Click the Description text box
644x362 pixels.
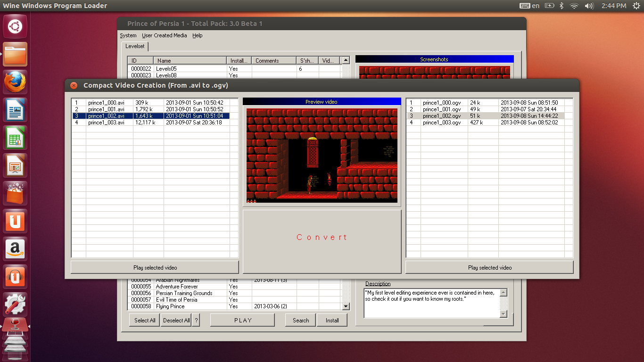point(431,304)
